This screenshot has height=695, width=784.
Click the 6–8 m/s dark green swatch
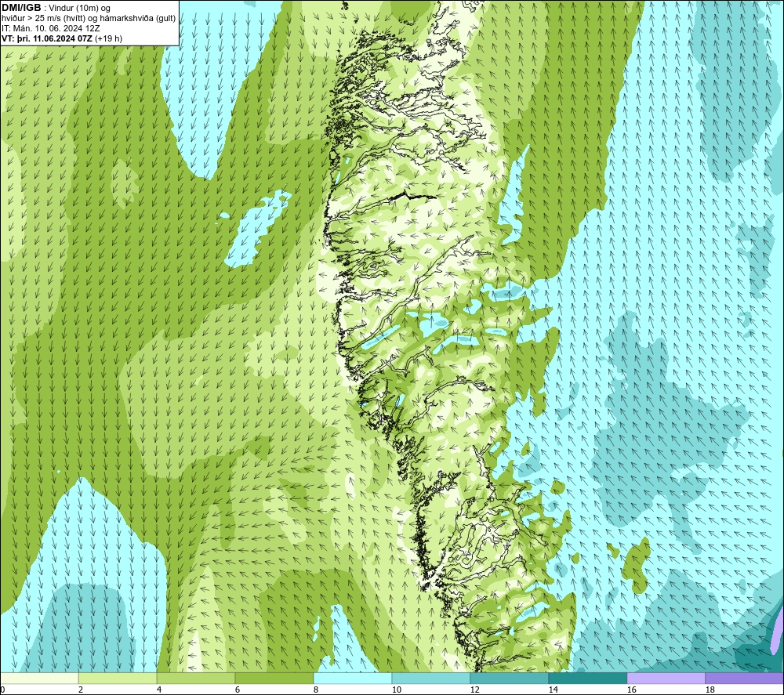coord(274,678)
